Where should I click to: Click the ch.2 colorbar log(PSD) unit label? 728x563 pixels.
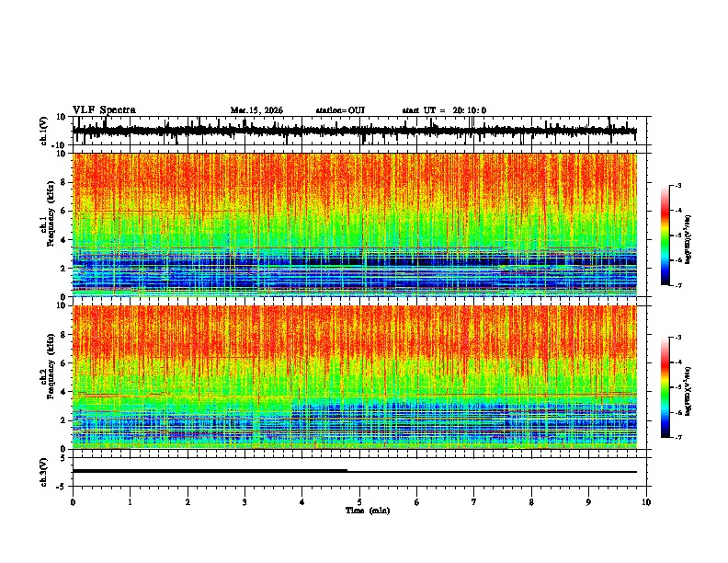tap(688, 391)
